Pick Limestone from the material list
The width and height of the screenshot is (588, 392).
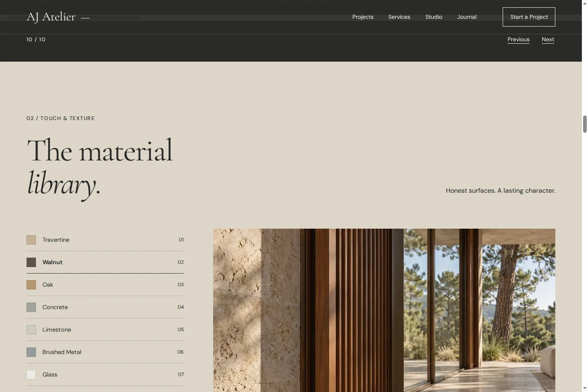coord(105,330)
